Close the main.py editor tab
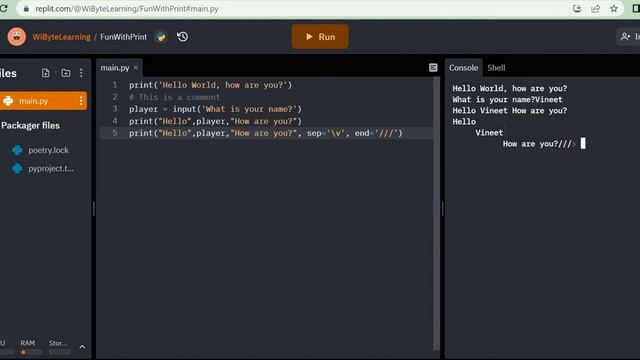The height and width of the screenshot is (360, 640). pos(136,67)
